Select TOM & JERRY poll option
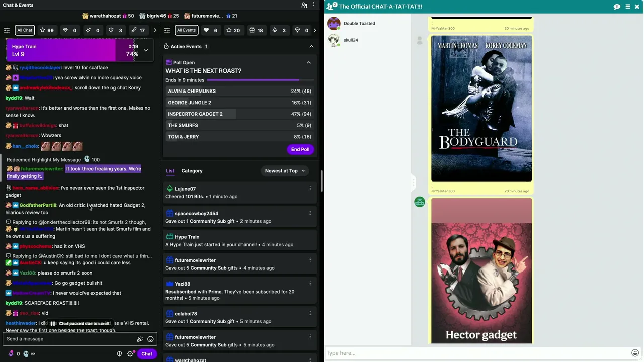644x362 pixels. [239, 137]
